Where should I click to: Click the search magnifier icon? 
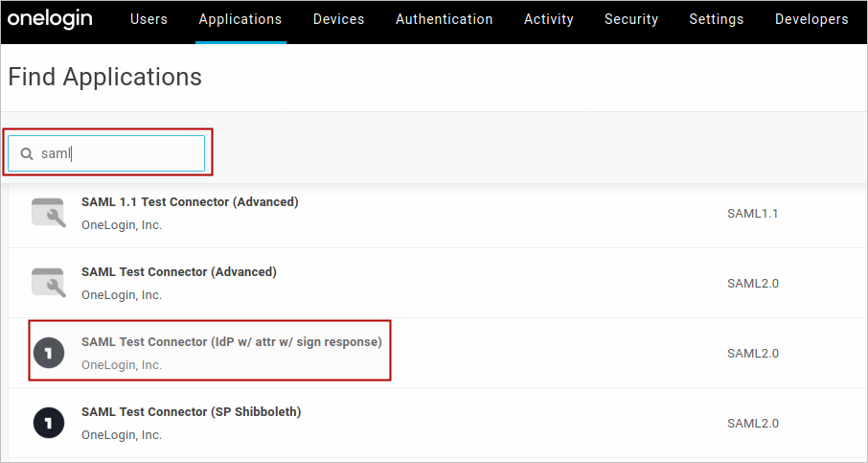27,153
